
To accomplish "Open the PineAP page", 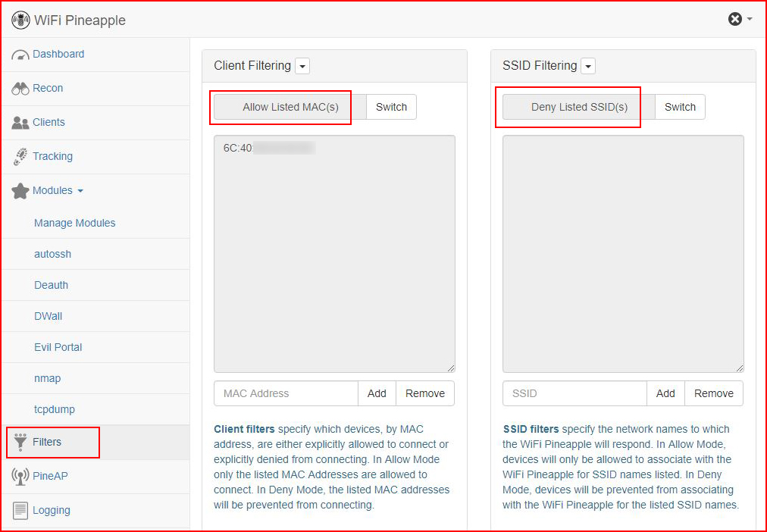I will click(x=50, y=476).
